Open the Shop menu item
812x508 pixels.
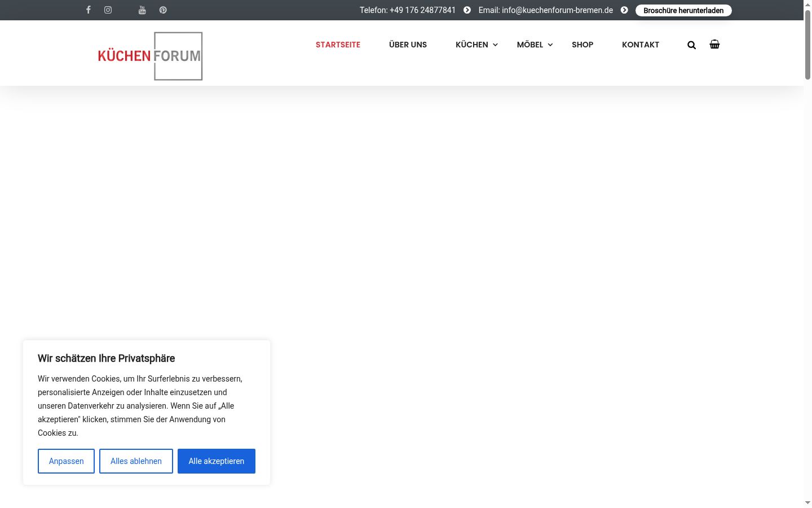pyautogui.click(x=582, y=45)
